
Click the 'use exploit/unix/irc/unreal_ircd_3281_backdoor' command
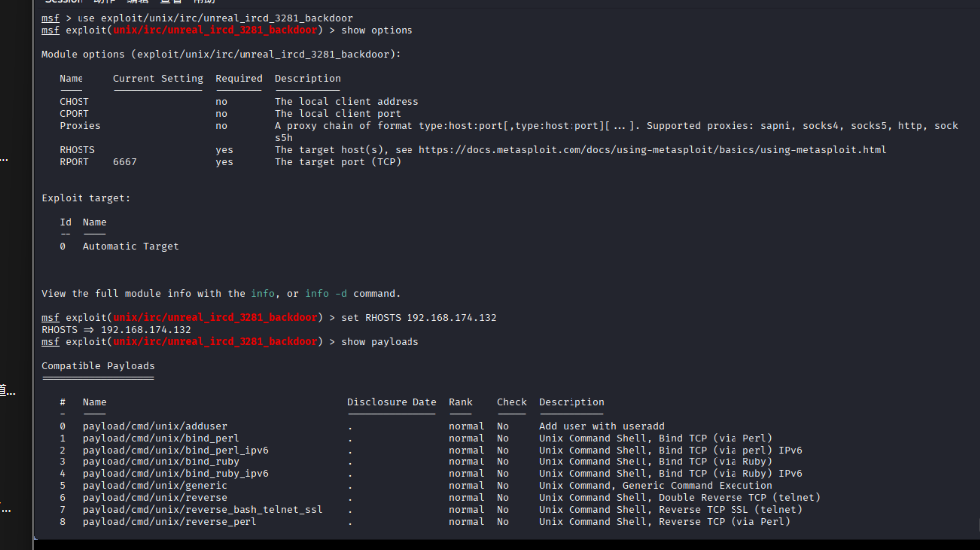(215, 18)
